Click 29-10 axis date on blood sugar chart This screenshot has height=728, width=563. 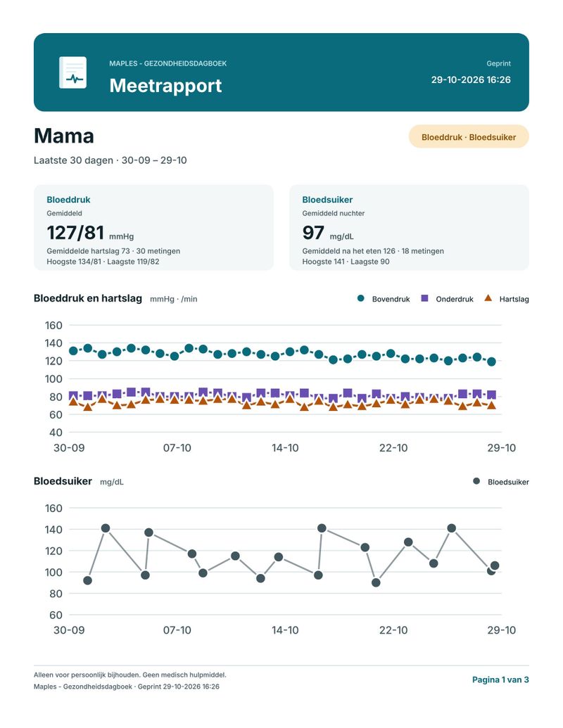501,630
